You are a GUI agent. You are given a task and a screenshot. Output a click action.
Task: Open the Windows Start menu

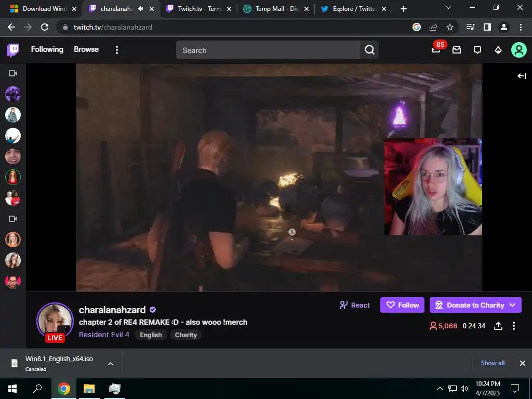pyautogui.click(x=12, y=389)
